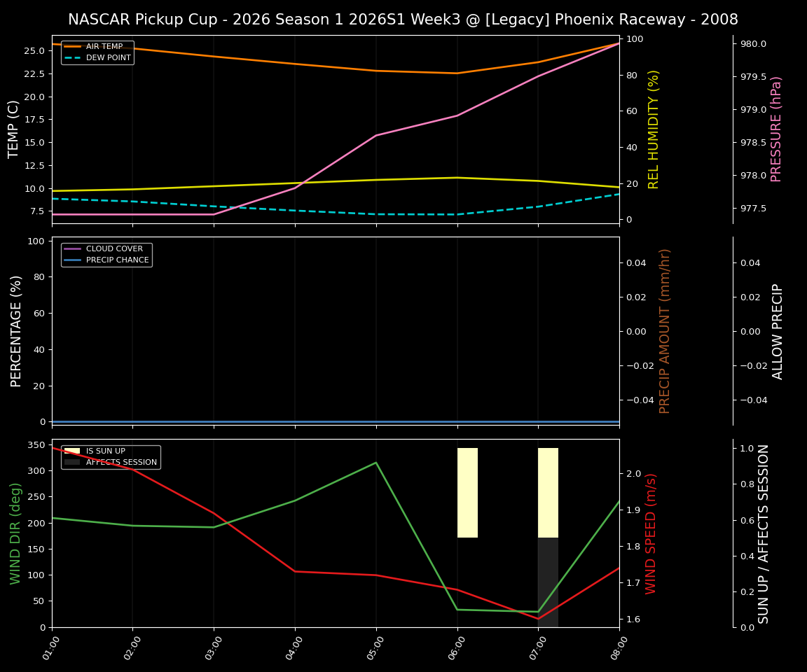Click the green WIND DIR curve peak
Viewport: 807px width, 672px height.
[x=375, y=463]
